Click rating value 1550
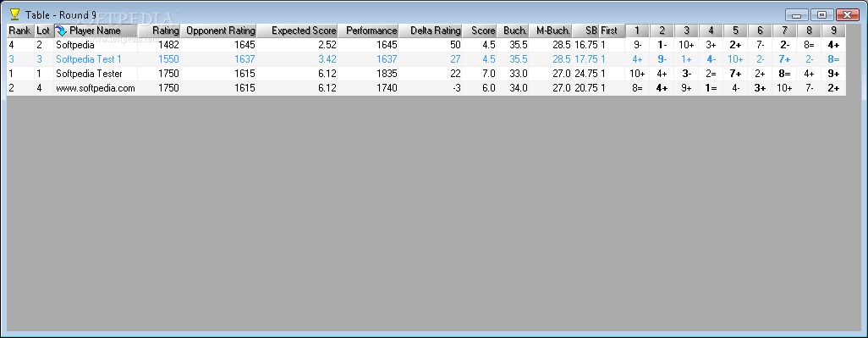This screenshot has height=338, width=868. pyautogui.click(x=169, y=59)
